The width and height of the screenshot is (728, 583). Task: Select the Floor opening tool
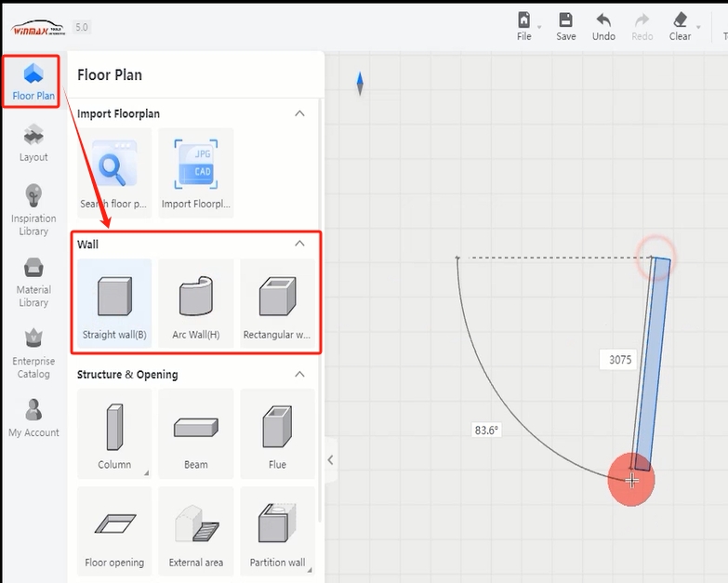[114, 531]
